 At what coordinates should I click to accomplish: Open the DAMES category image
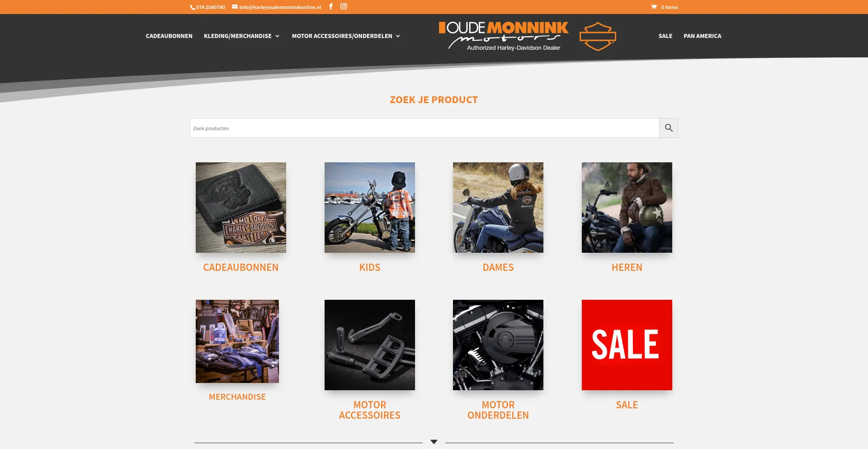[x=498, y=208]
